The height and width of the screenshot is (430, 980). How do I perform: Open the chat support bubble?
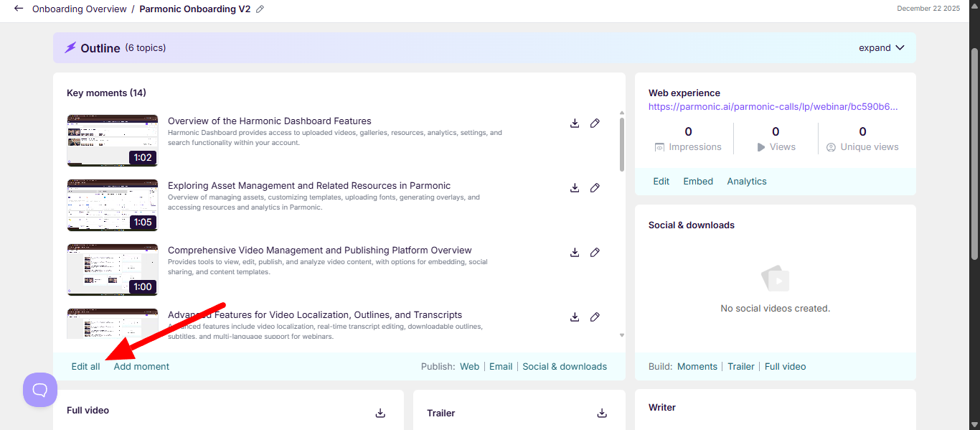[40, 390]
